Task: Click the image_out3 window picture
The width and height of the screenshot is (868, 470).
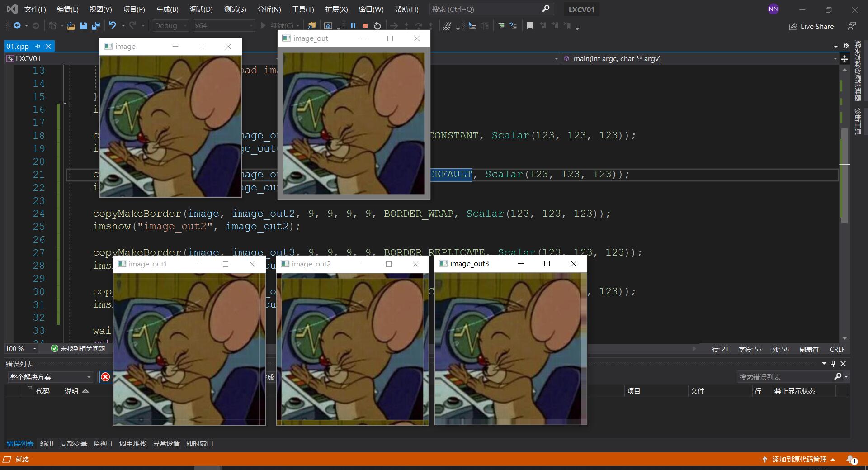Action: pos(510,349)
